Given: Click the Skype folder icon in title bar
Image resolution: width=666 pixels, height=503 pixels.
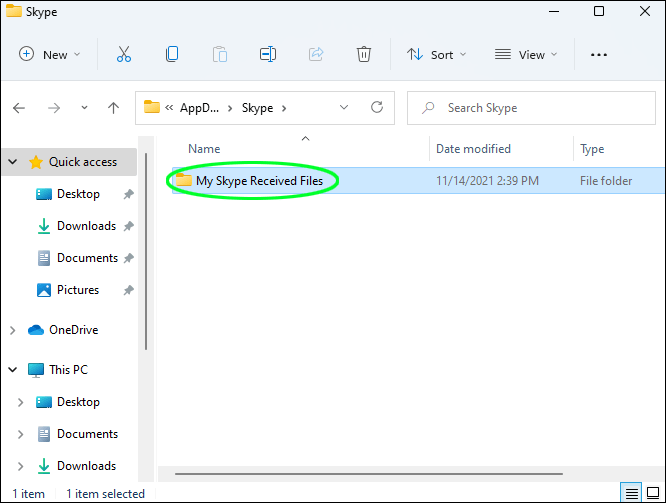Looking at the screenshot, I should pos(14,11).
